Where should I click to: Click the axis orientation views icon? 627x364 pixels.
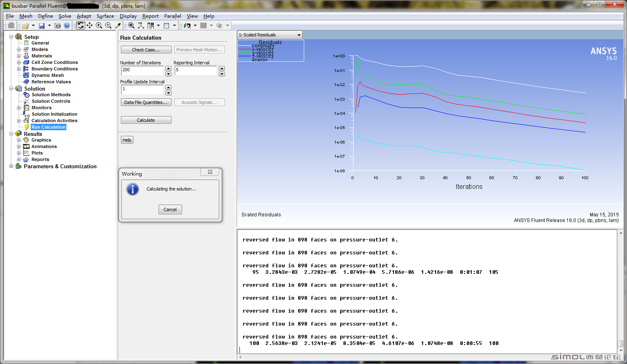point(141,25)
